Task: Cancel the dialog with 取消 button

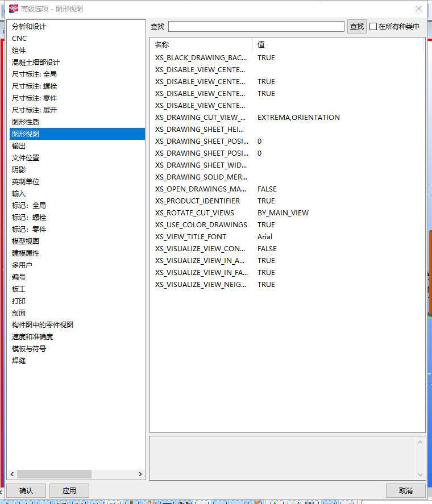Action: [405, 490]
